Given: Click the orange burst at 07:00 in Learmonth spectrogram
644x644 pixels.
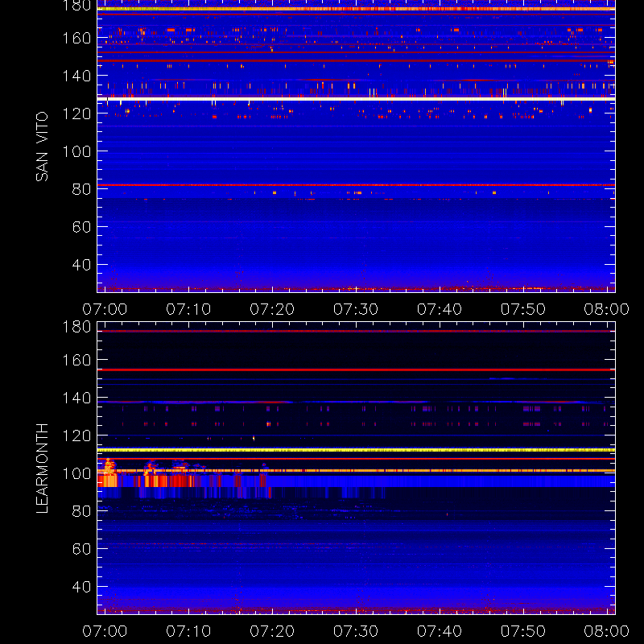Looking at the screenshot, I should [108, 473].
